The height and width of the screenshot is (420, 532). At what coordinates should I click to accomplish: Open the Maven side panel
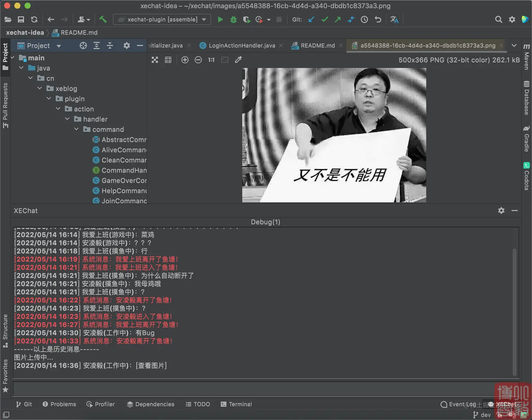point(526,56)
